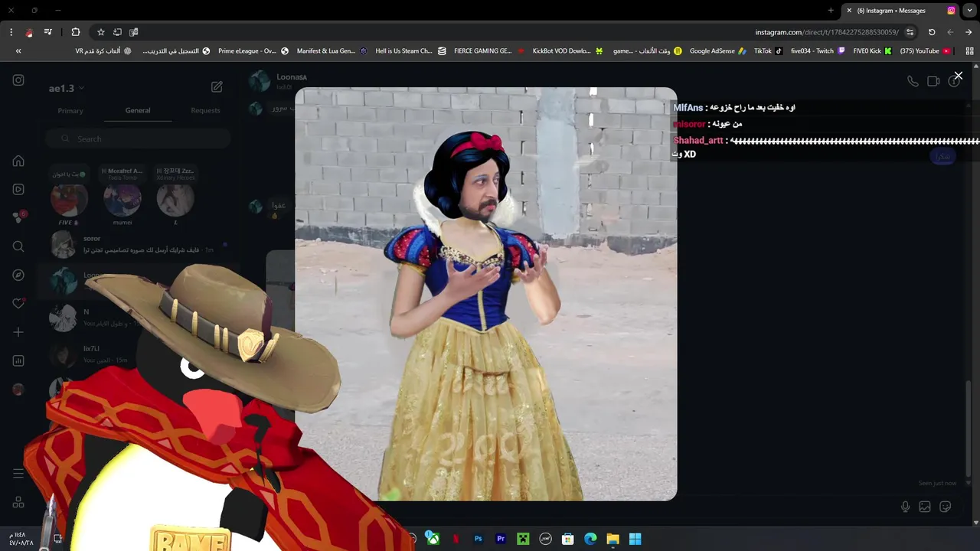Select the Instagram Messages browser tab
Screen dimensions: 980x551
(900, 11)
